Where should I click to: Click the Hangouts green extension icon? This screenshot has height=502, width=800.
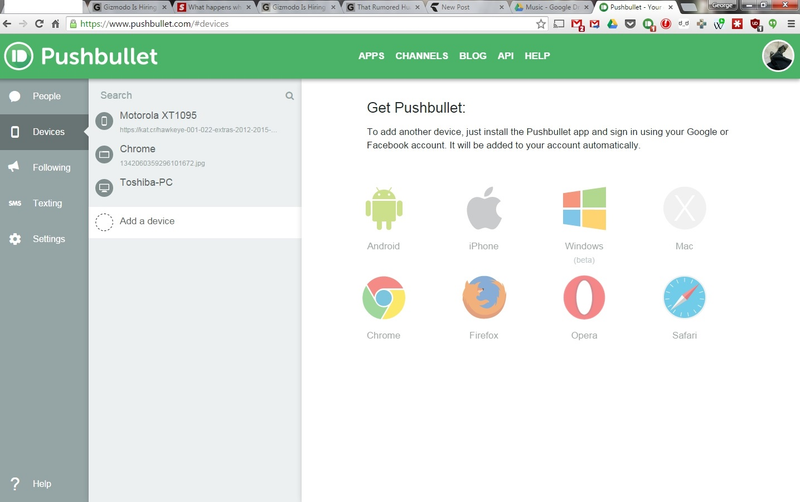tap(773, 23)
